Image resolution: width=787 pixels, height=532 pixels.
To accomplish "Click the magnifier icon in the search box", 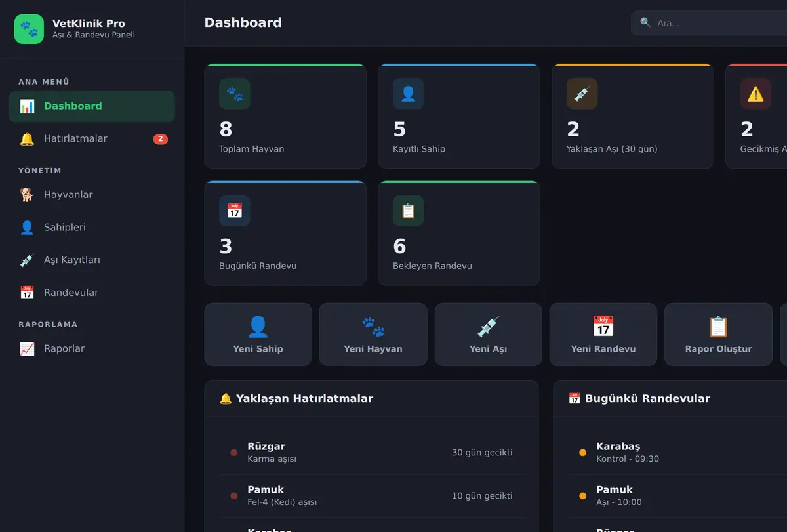I will click(x=645, y=22).
